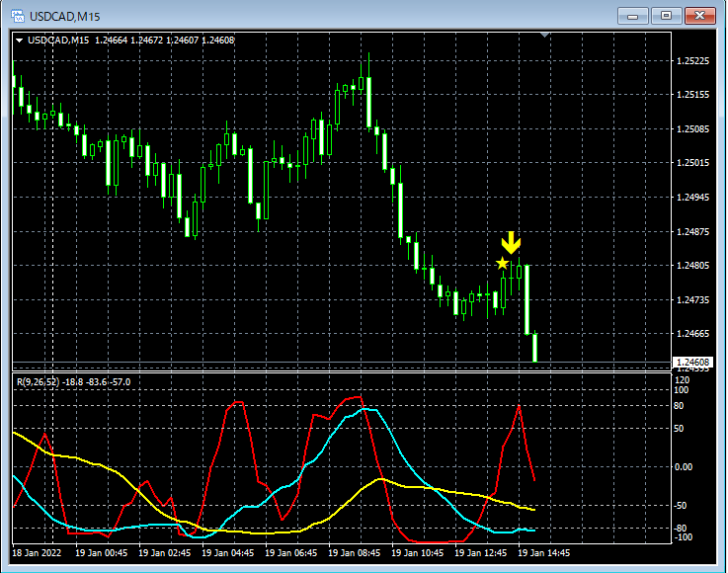Select the yellow star marker on chart
Viewport: 728px width, 573px height.
tap(502, 264)
